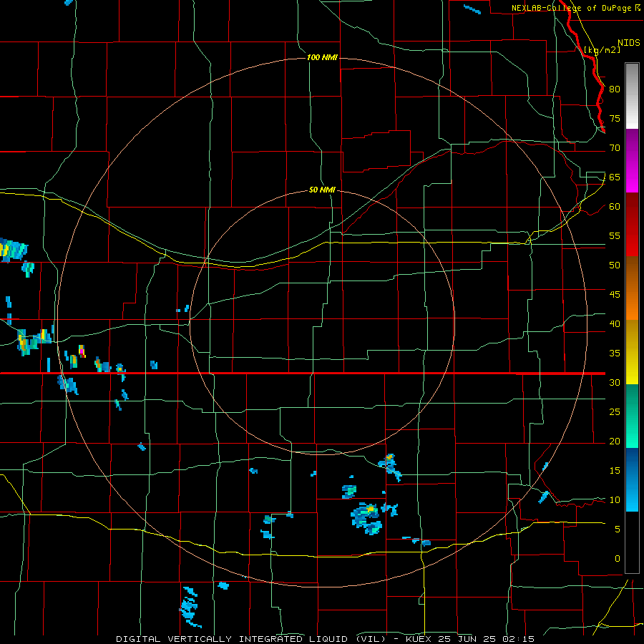
Task: Click the 50 NMI range ring label
Action: point(322,190)
